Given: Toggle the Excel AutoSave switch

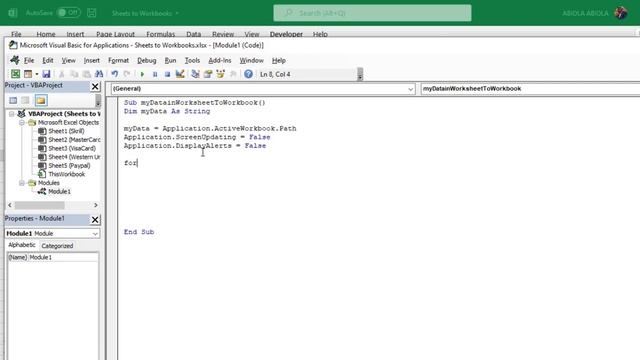Looking at the screenshot, I should click(68, 13).
